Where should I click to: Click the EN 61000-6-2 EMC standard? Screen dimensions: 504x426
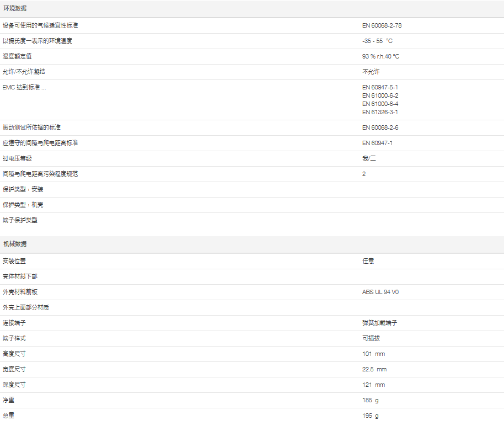click(x=380, y=95)
